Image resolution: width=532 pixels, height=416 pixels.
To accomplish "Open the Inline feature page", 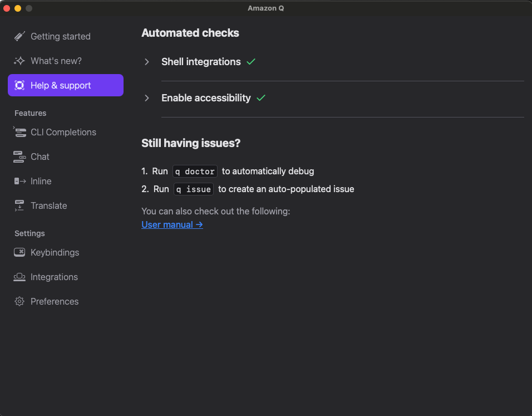I will coord(66,181).
